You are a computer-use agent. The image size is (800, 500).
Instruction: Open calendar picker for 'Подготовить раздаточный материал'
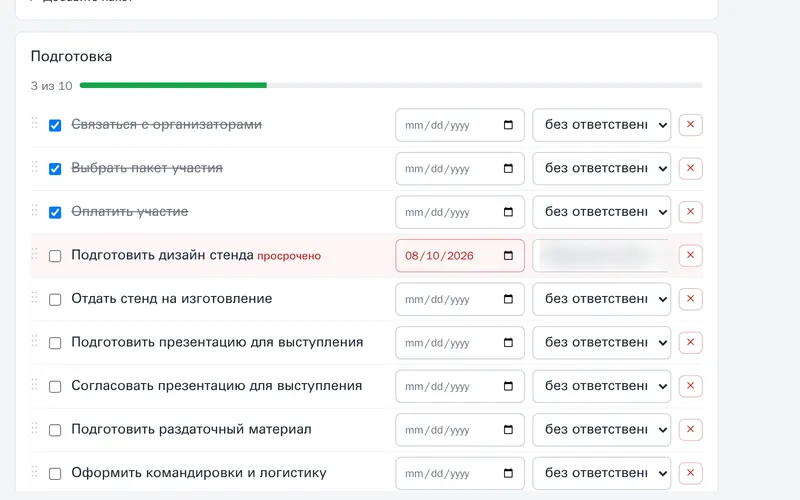pos(508,430)
